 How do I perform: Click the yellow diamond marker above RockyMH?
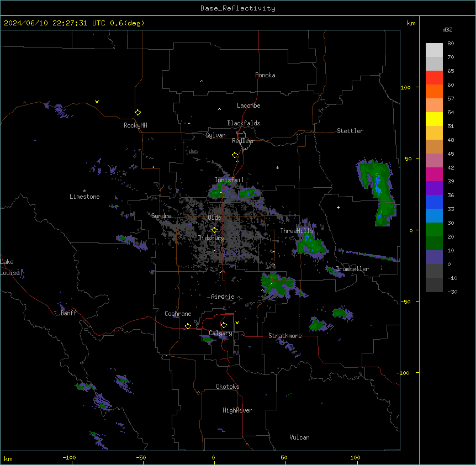(x=137, y=113)
